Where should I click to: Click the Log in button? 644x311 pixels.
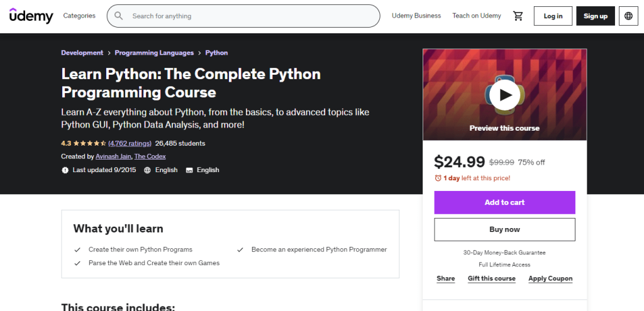point(553,16)
